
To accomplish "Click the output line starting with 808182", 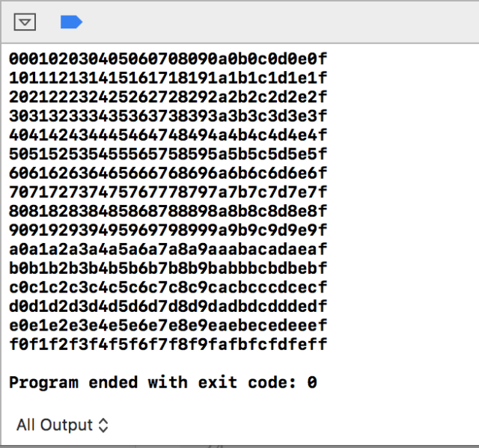I will click(168, 211).
